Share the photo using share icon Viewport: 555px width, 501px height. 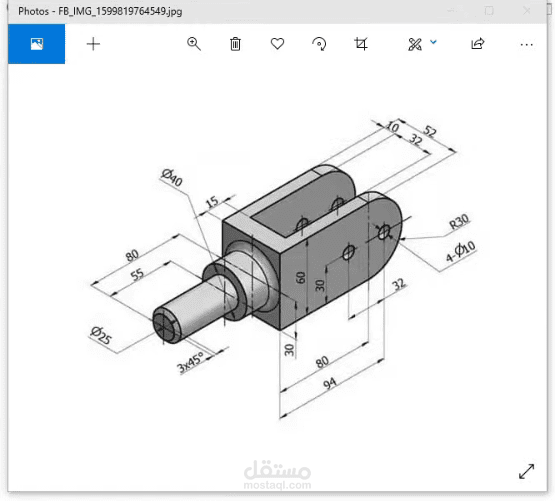[477, 44]
